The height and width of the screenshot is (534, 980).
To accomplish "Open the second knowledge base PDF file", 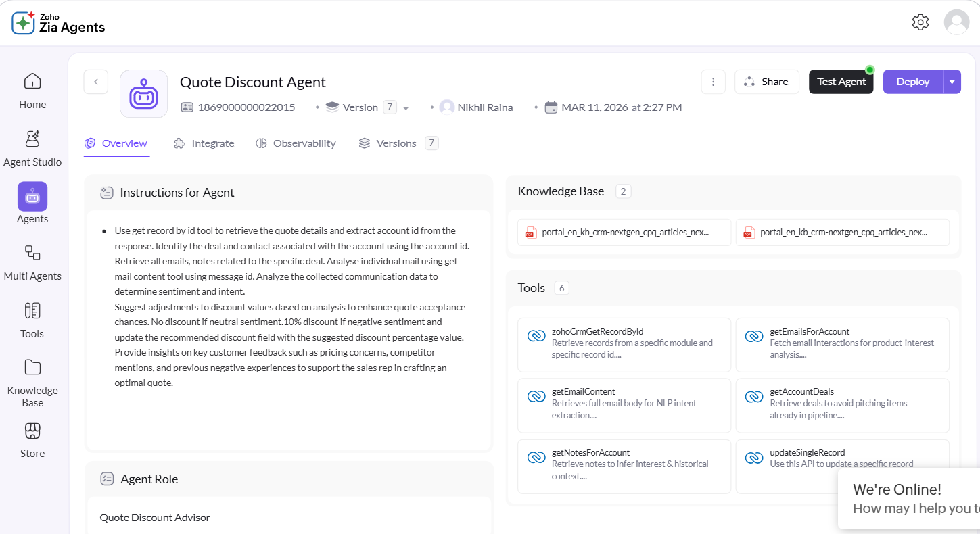I will (843, 233).
